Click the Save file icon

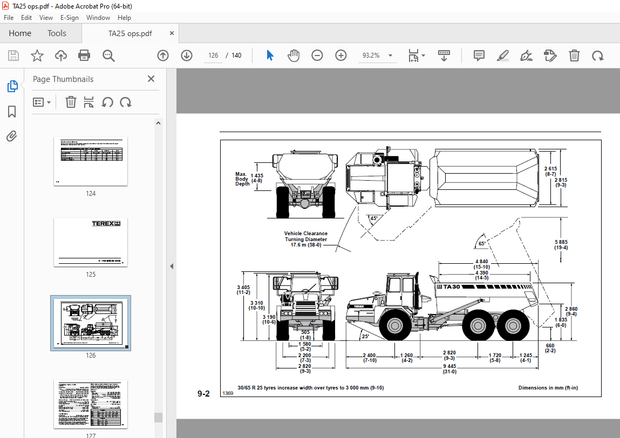coord(13,56)
